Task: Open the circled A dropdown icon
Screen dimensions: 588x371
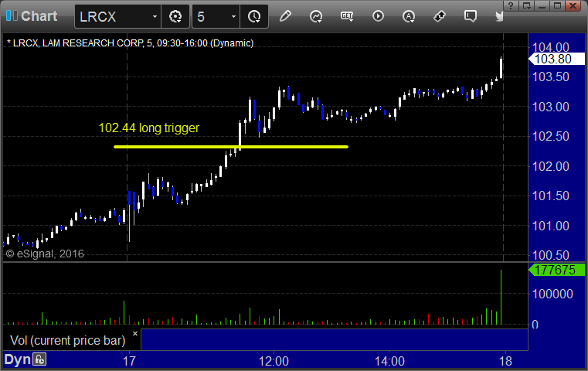Action: 409,16
